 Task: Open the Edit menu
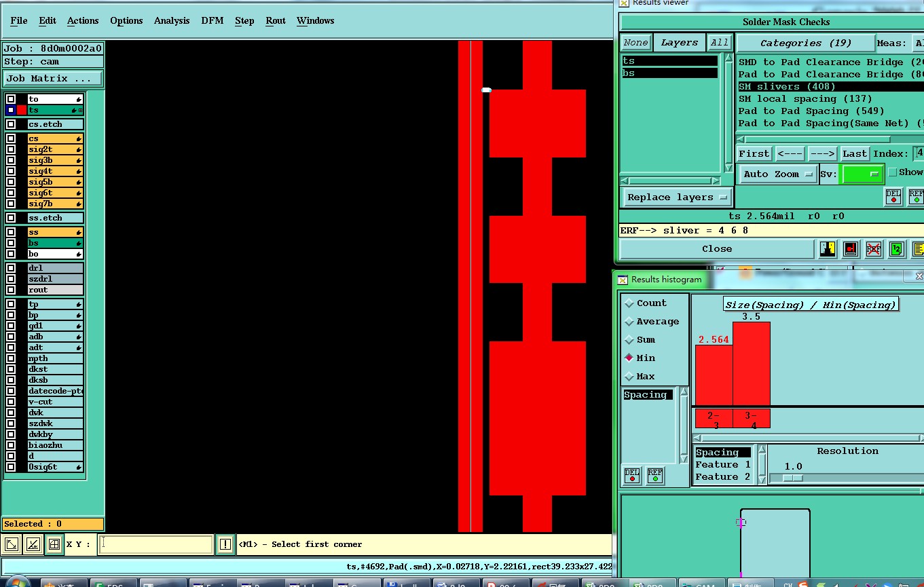(48, 20)
